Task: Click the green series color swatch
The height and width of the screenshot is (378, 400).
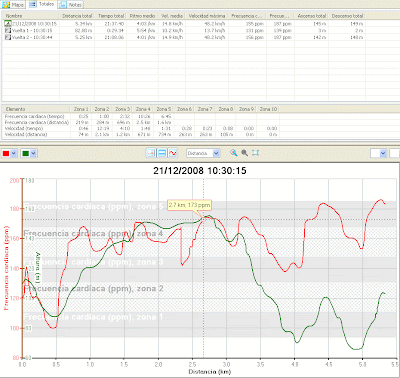Action: [x=25, y=153]
